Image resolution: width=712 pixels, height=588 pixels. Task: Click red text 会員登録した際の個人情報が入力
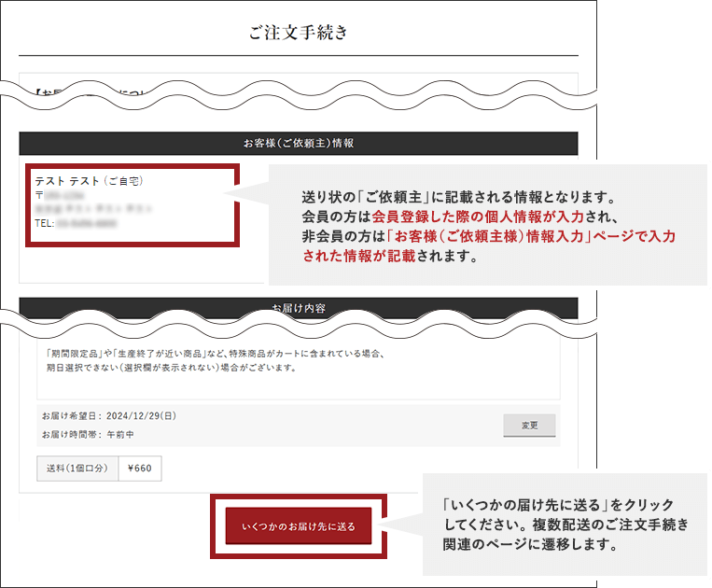click(x=456, y=217)
